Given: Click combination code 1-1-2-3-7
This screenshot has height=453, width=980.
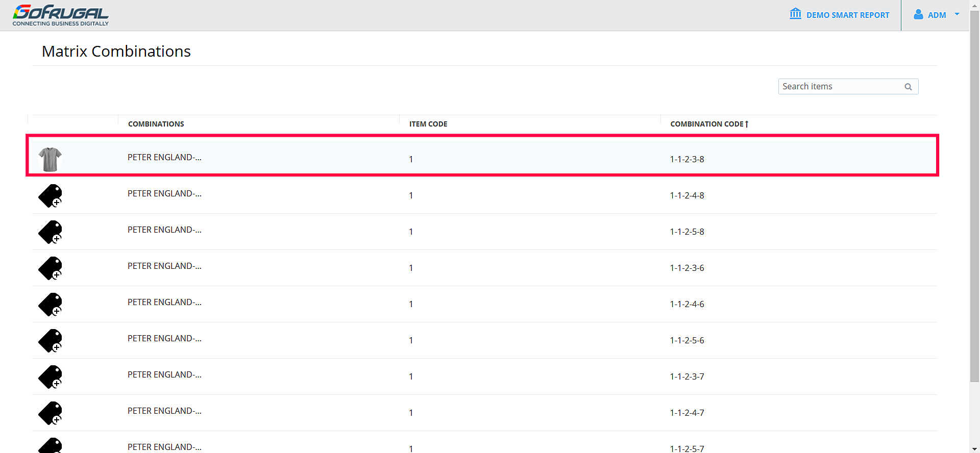Looking at the screenshot, I should click(687, 376).
